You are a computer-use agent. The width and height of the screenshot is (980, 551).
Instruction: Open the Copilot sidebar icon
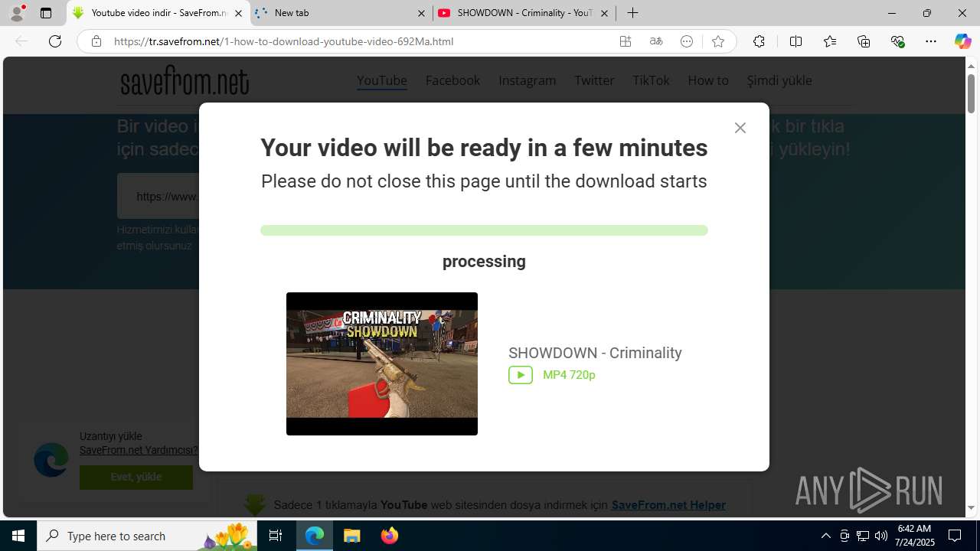[x=962, y=41]
